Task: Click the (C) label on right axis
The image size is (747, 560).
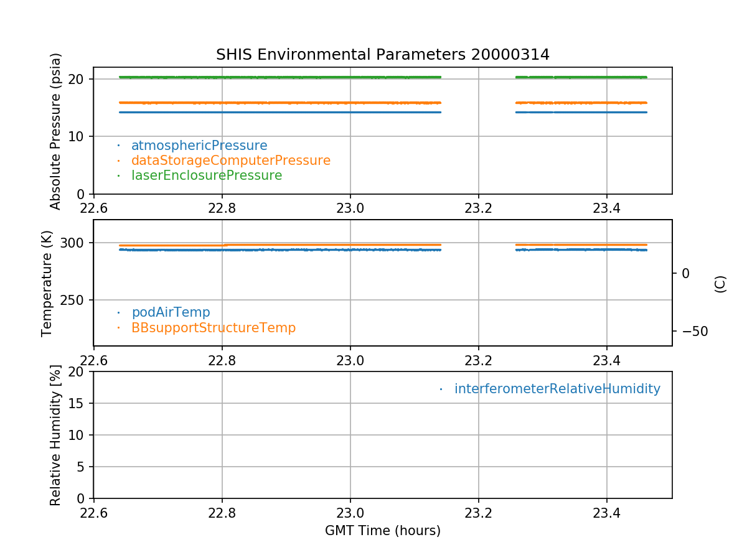Action: coord(720,284)
